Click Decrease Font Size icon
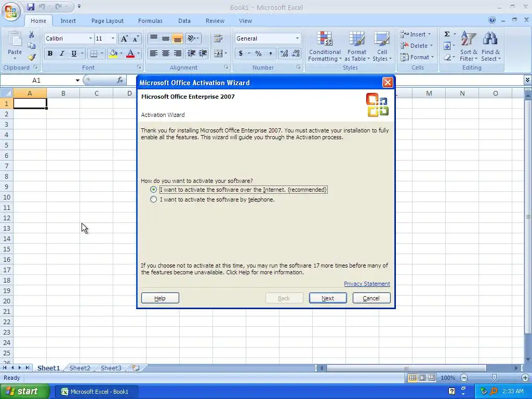Image resolution: width=532 pixels, height=399 pixels. coord(136,38)
